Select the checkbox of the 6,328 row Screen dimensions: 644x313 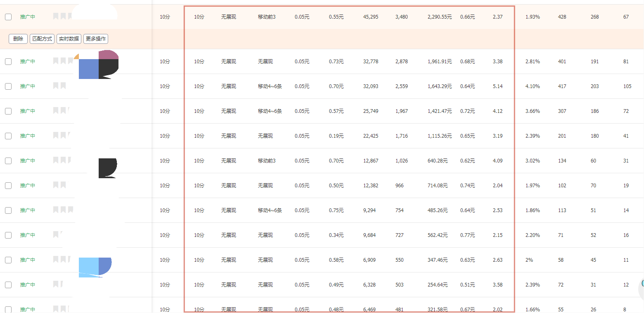tap(8, 285)
